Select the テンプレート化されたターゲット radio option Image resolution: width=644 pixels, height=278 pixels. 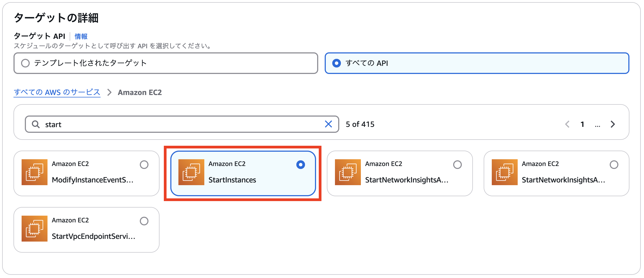tap(25, 63)
